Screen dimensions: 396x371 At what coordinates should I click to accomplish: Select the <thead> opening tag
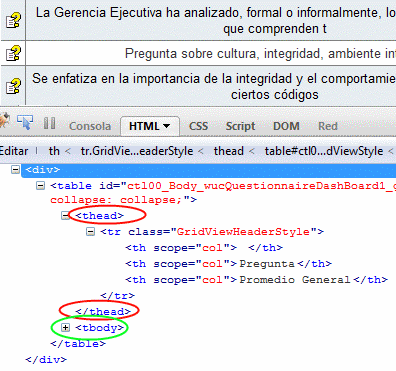click(x=99, y=216)
